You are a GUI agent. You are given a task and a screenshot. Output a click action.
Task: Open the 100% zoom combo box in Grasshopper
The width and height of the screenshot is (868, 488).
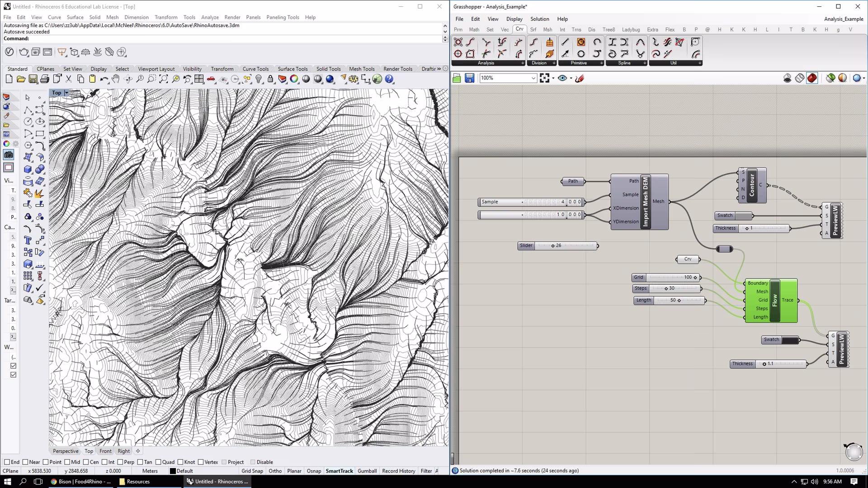click(x=508, y=78)
